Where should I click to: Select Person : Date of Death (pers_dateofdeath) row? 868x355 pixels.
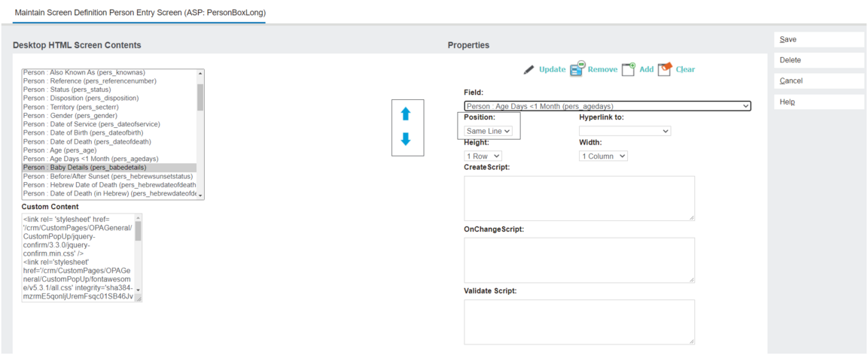[109, 141]
